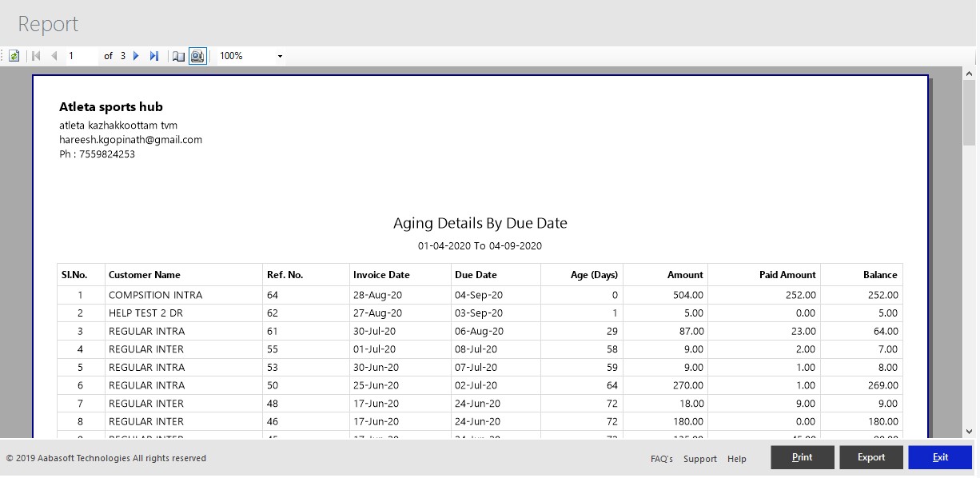
Task: Click the Ref. No. value 55
Action: coord(273,349)
